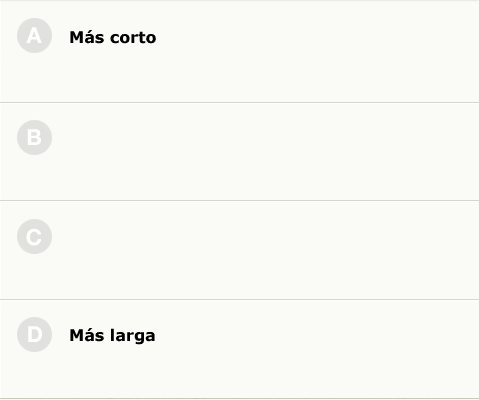Select the 'Más corto' answer text
The image size is (479, 400).
(113, 37)
